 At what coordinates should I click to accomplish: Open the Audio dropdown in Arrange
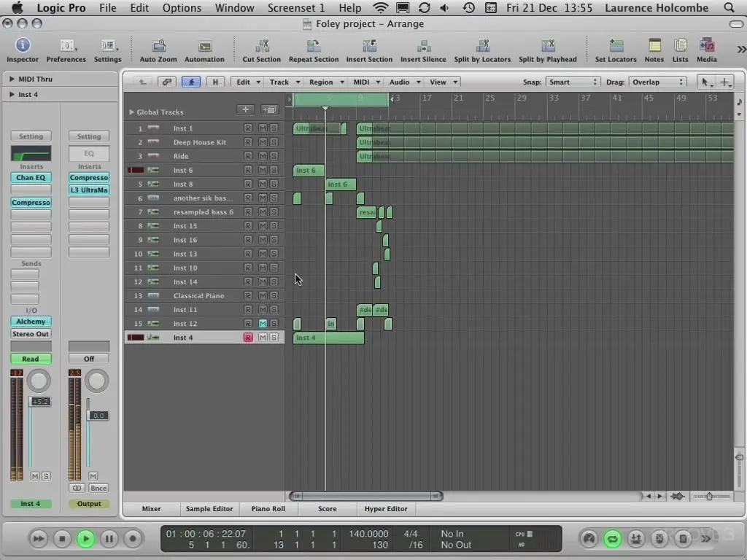coord(404,82)
